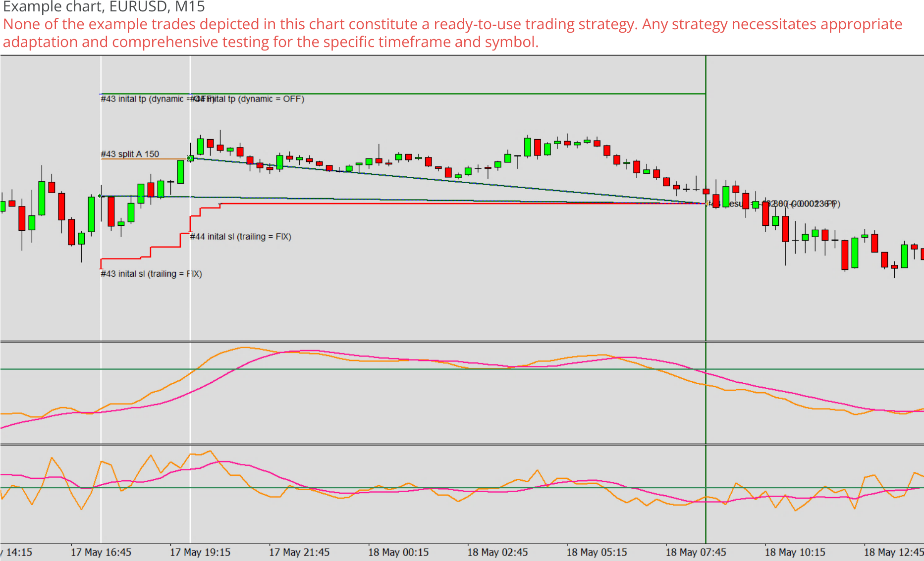Click the "18 May 07:45" time axis label
This screenshot has height=561, width=924.
tap(696, 552)
